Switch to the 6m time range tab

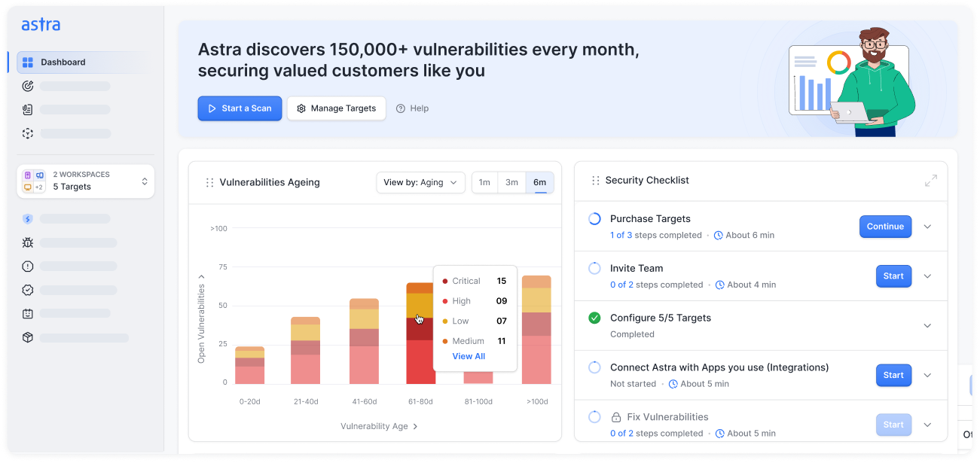[539, 182]
